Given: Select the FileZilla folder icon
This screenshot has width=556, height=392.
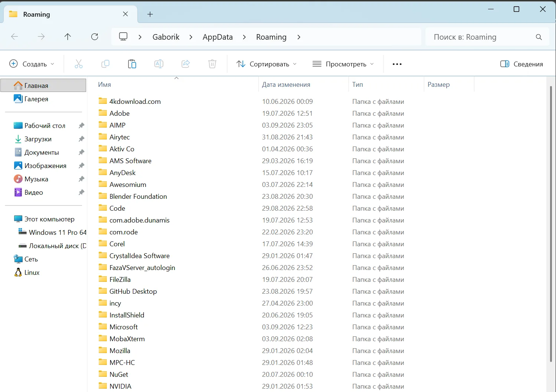Looking at the screenshot, I should [x=103, y=279].
